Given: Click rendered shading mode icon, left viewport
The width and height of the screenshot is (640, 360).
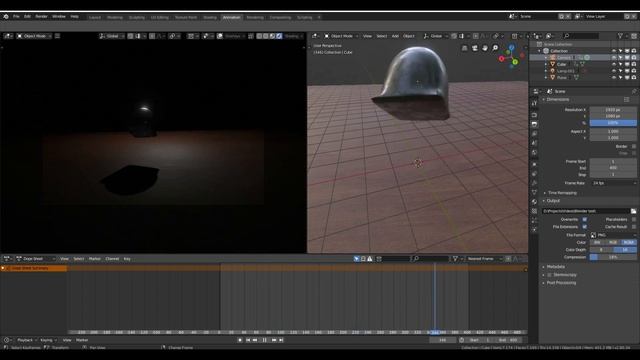Looking at the screenshot, I should click(x=279, y=36).
